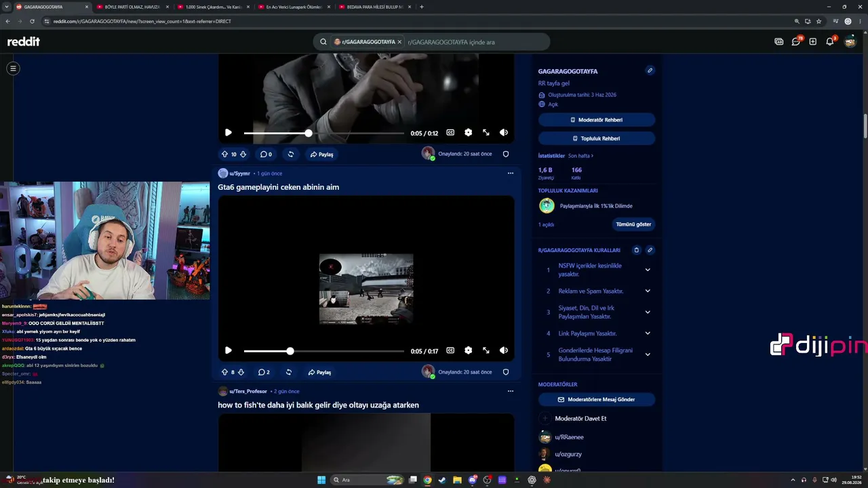868x488 pixels.
Task: Upvote the top post with 10 votes
Action: click(224, 154)
